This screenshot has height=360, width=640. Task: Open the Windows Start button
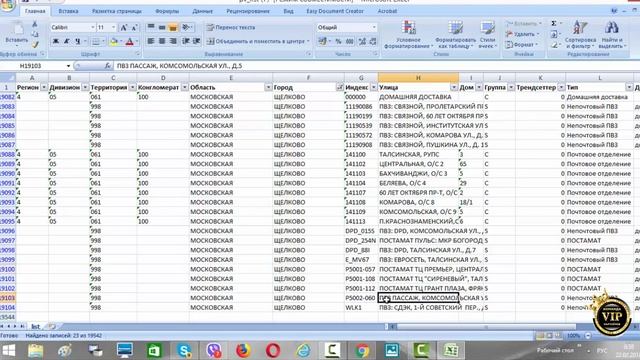[x=9, y=350]
